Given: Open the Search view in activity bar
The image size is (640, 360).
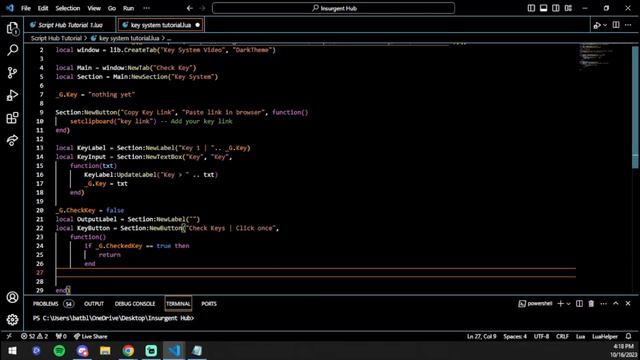Looking at the screenshot, I should tap(12, 50).
